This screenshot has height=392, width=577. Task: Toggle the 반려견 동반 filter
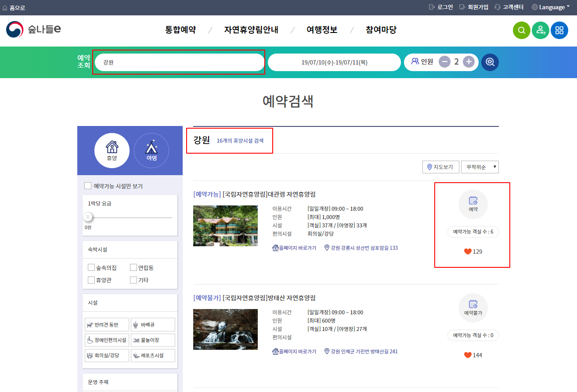[107, 325]
